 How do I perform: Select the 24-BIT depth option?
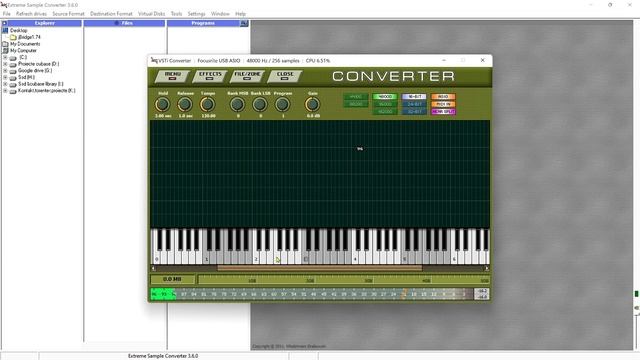[x=414, y=104]
